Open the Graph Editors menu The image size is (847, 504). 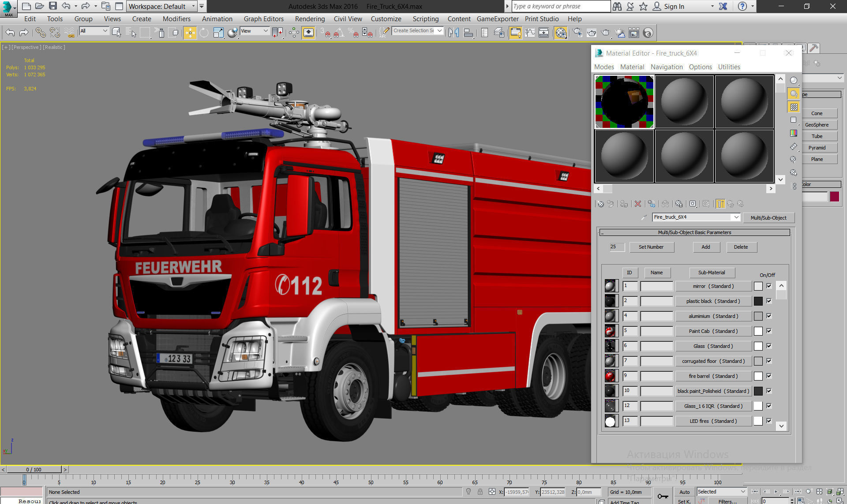tap(263, 19)
